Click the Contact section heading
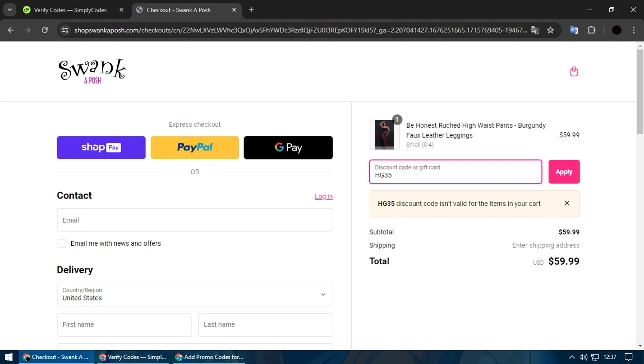This screenshot has height=364, width=644. (x=74, y=196)
